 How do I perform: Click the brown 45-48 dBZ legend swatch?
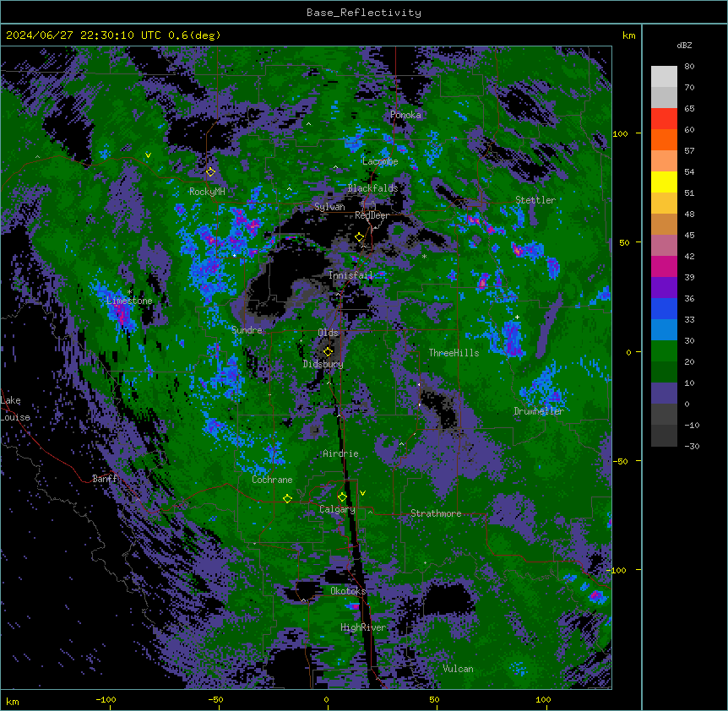tap(664, 224)
